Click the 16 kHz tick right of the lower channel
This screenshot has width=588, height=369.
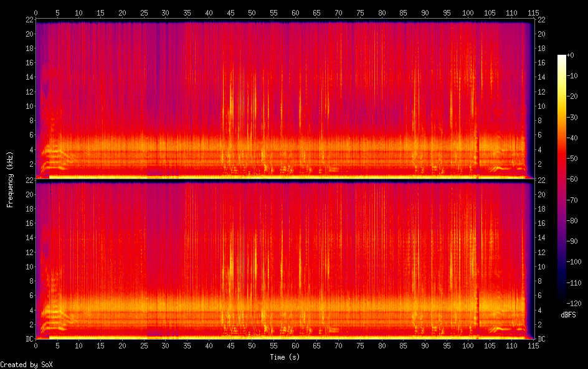(x=541, y=223)
